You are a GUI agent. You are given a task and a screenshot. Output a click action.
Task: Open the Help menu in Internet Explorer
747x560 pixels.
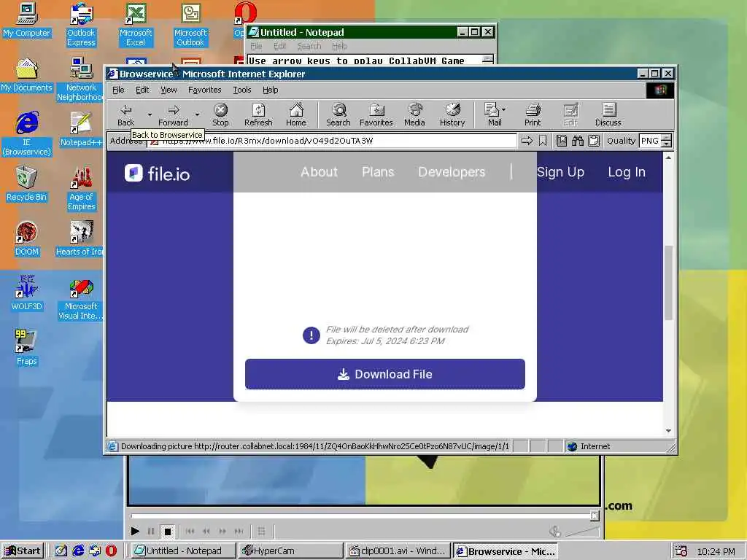coord(270,90)
